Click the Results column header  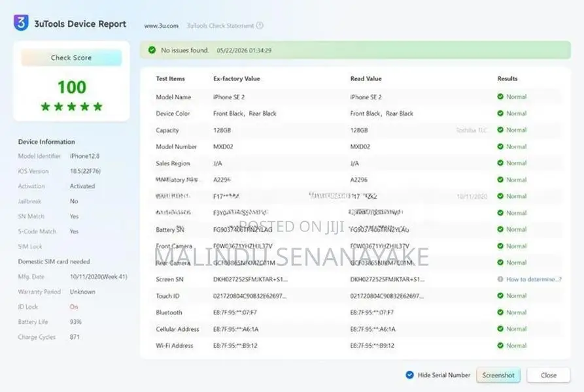pos(507,78)
